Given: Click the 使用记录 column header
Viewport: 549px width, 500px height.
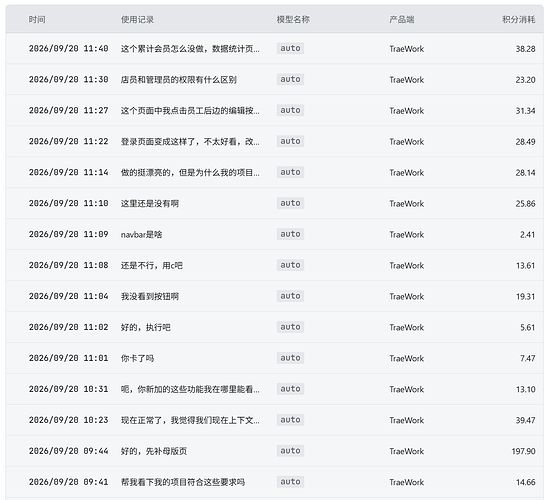Looking at the screenshot, I should click(x=137, y=19).
